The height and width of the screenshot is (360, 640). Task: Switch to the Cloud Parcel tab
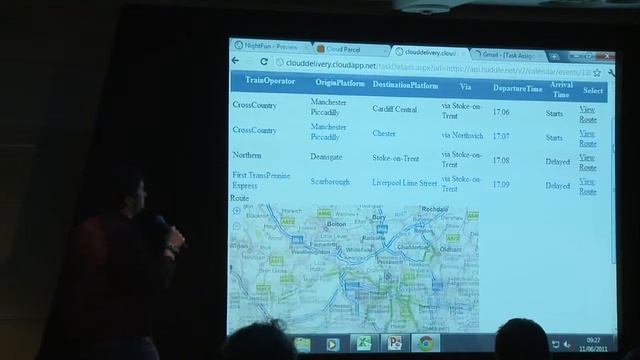tap(351, 49)
